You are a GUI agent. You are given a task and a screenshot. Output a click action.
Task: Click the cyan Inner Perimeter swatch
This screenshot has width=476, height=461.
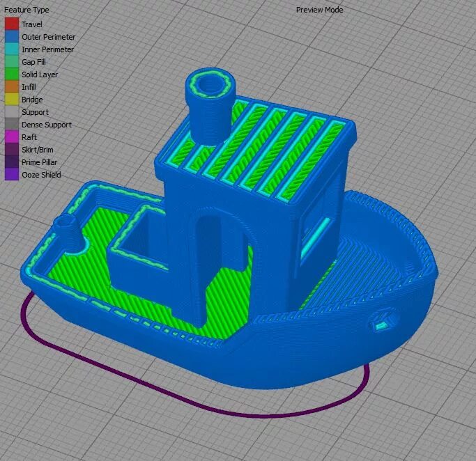click(12, 49)
